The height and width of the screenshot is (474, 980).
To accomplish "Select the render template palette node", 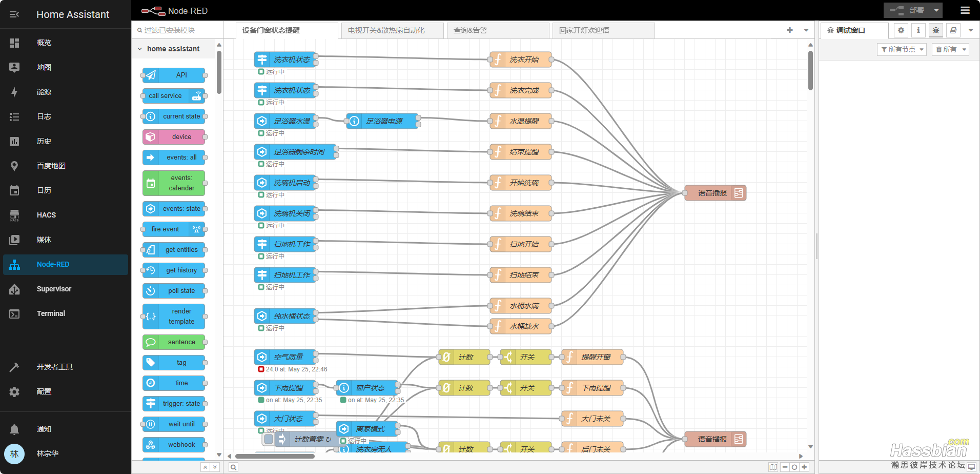I will [174, 317].
